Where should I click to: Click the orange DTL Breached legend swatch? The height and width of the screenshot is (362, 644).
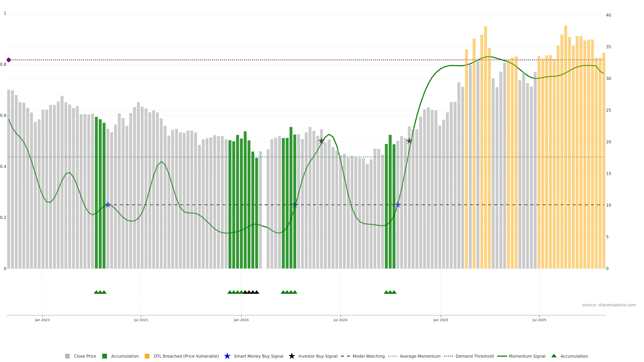click(147, 356)
